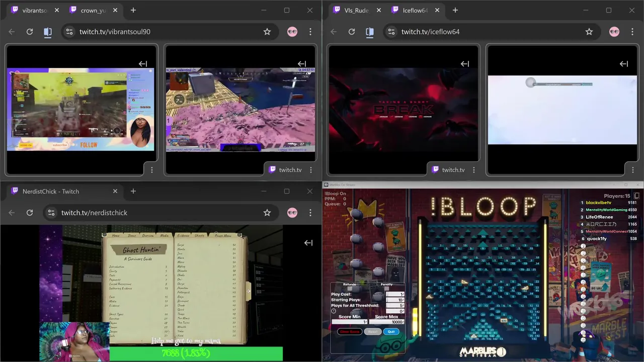View site info for twitch.tv/iceflow64
This screenshot has height=362, width=644.
(391, 32)
